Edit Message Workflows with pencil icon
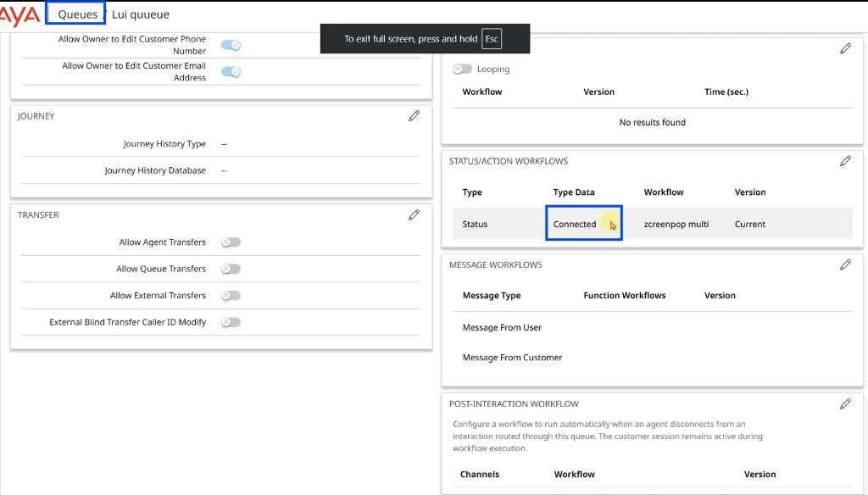 pos(845,264)
